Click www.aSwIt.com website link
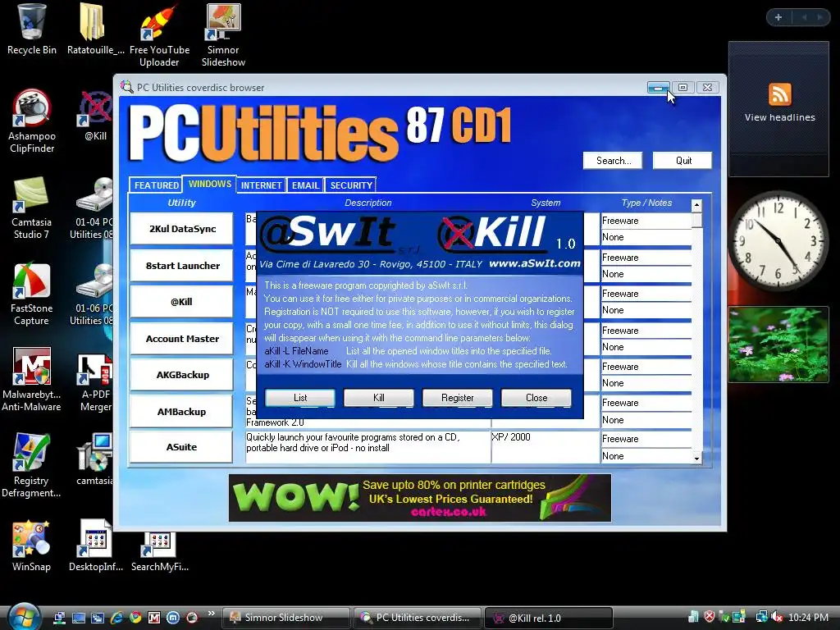The height and width of the screenshot is (630, 840). [x=535, y=263]
